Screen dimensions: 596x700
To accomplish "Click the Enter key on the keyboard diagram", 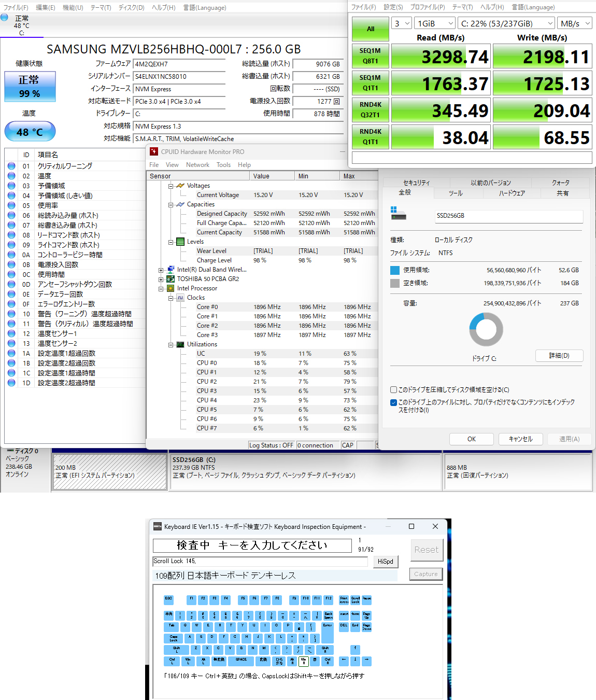I will pos(328,632).
